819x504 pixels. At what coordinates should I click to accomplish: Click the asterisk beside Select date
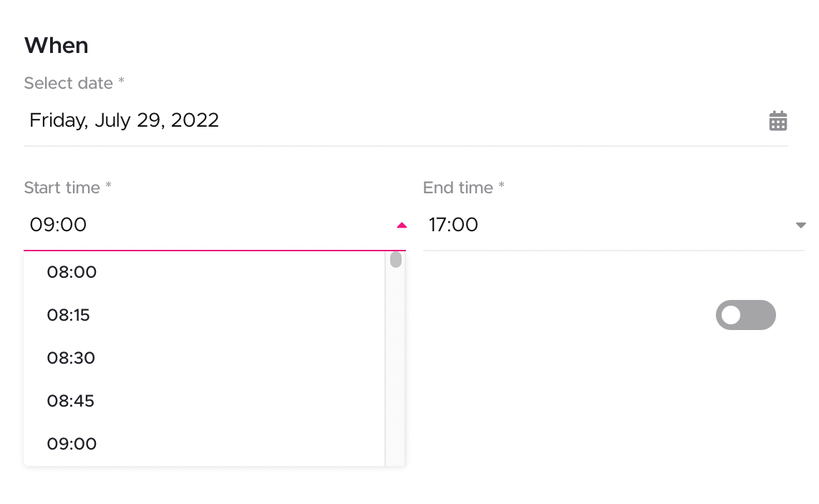(x=122, y=82)
